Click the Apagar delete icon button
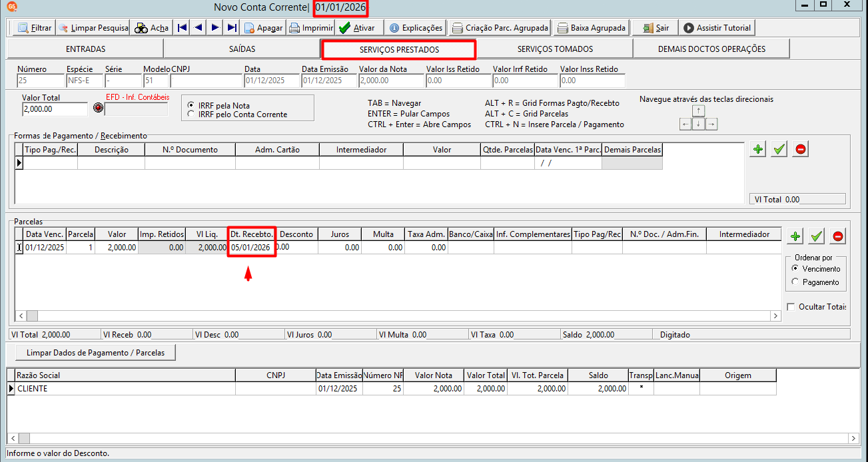This screenshot has width=868, height=462. click(x=263, y=28)
